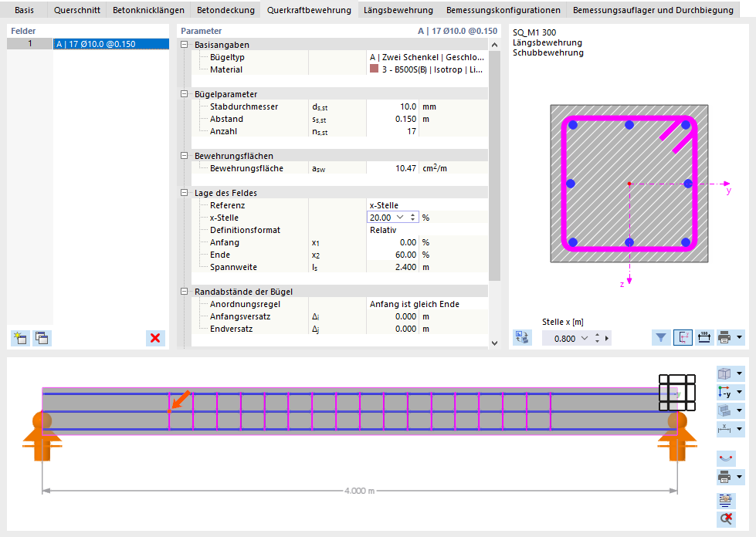
Task: Click the parameter list scroll-down arrow
Action: (494, 343)
